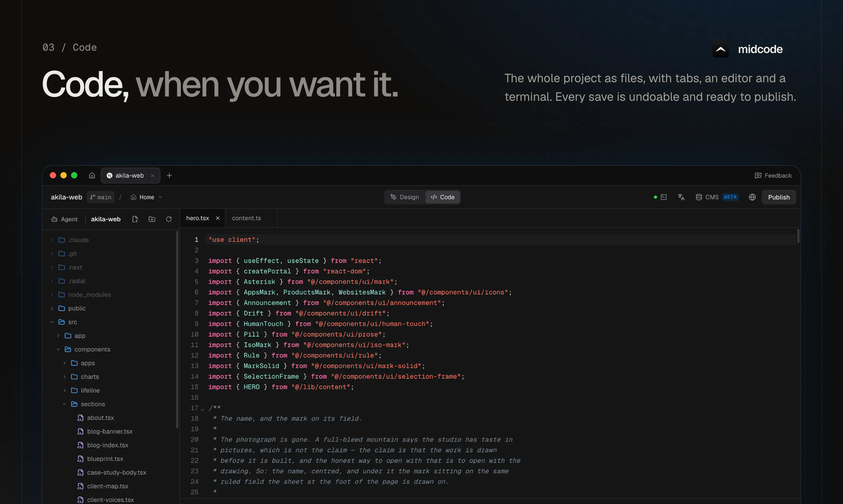Viewport: 843px width, 504px height.
Task: Create a new file icon
Action: tap(135, 220)
